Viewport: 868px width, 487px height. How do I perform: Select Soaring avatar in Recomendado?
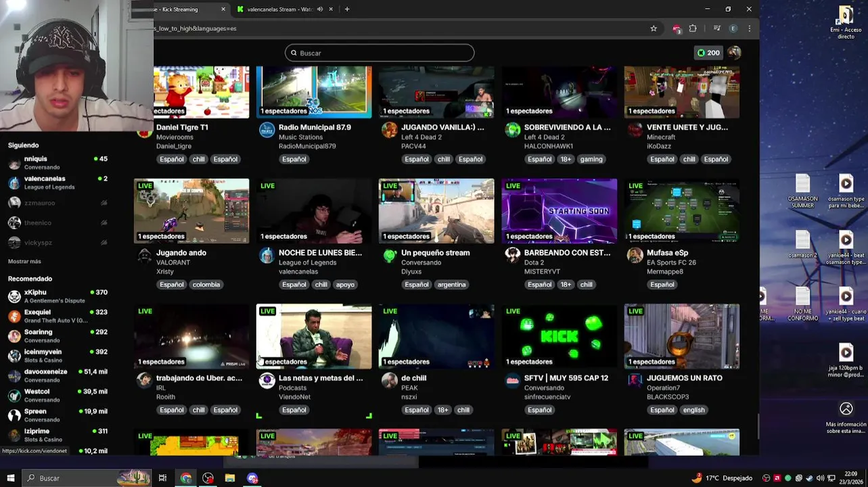click(14, 336)
